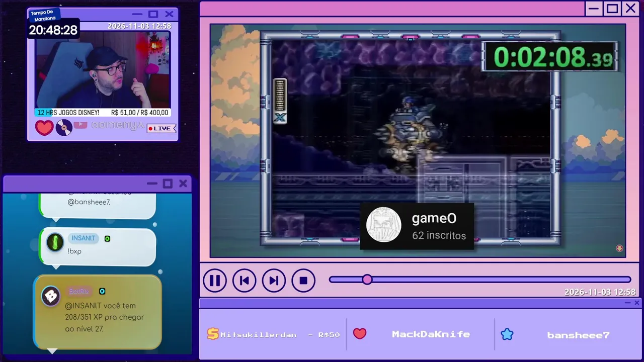Click the stop button in player controls
644x362 pixels.
tap(303, 281)
